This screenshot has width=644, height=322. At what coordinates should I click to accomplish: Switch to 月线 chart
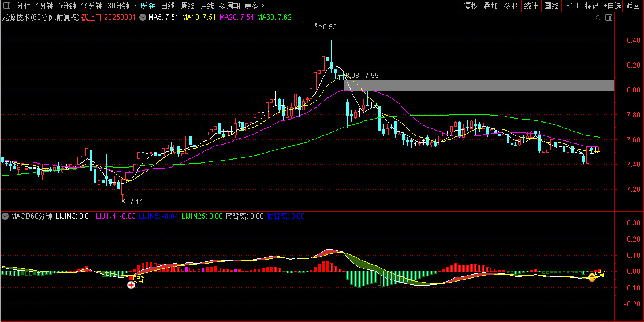pos(207,6)
